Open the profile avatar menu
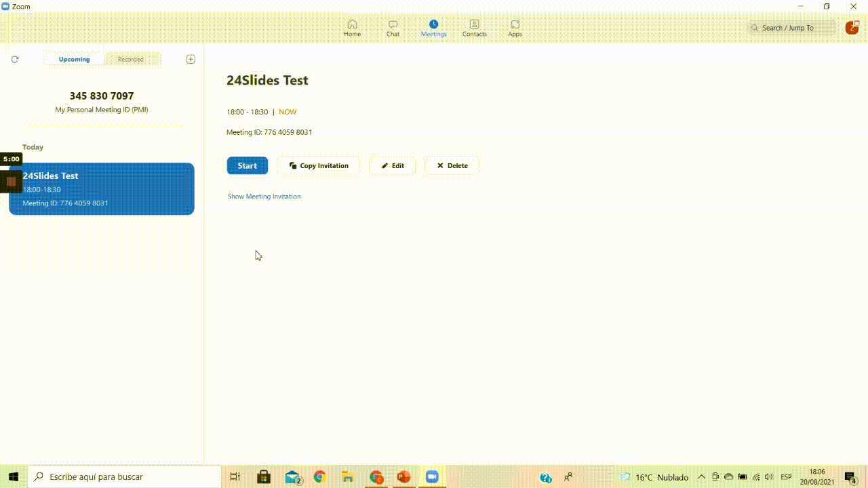 coord(852,28)
